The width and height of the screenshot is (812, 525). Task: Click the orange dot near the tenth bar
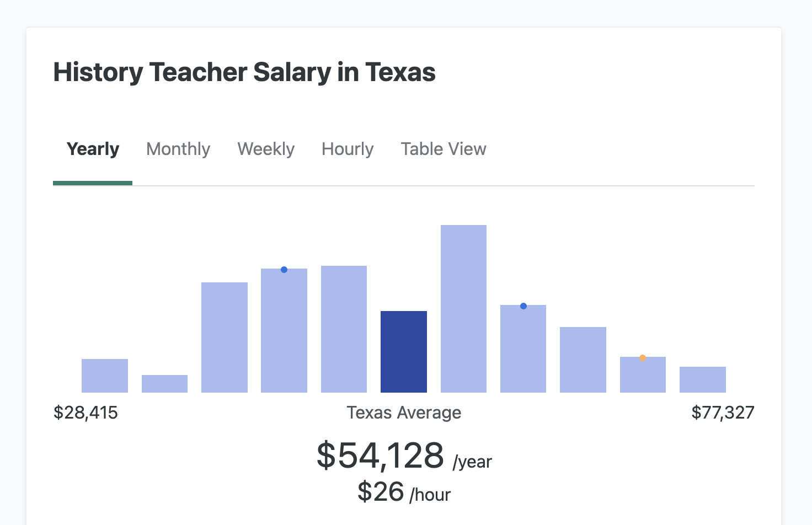click(x=643, y=357)
